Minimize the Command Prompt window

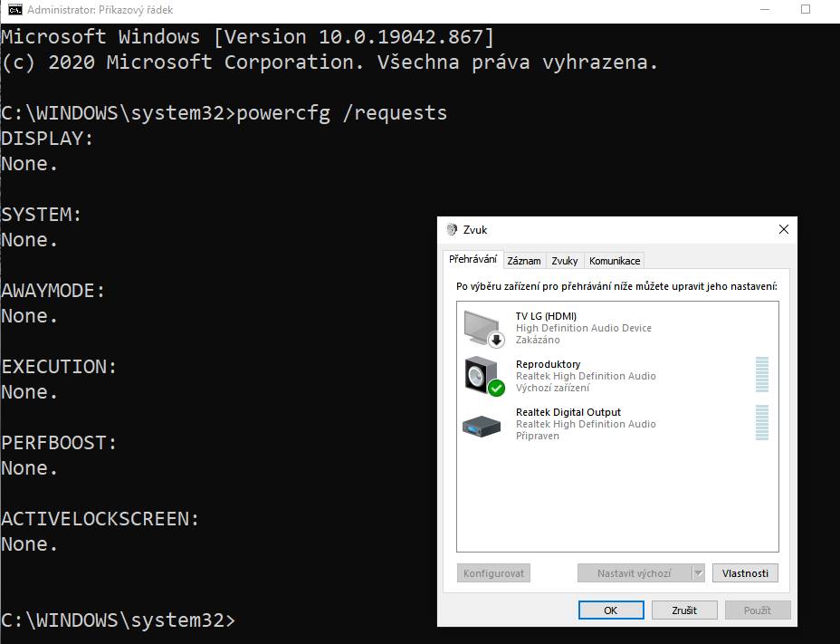tap(765, 10)
